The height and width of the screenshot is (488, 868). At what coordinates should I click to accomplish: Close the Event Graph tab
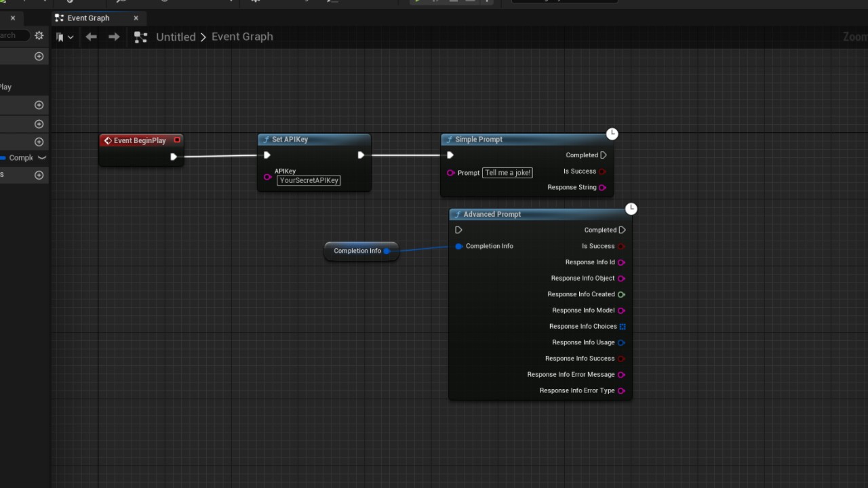[x=136, y=18]
